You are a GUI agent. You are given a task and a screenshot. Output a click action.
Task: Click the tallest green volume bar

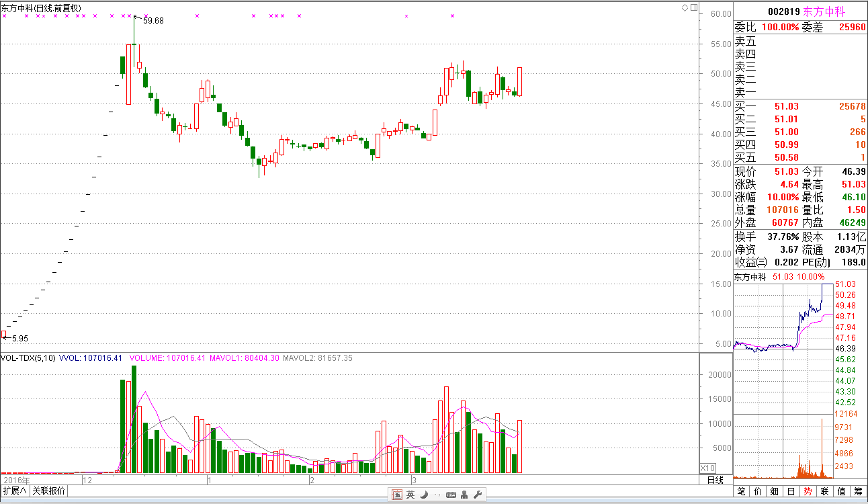[x=134, y=419]
